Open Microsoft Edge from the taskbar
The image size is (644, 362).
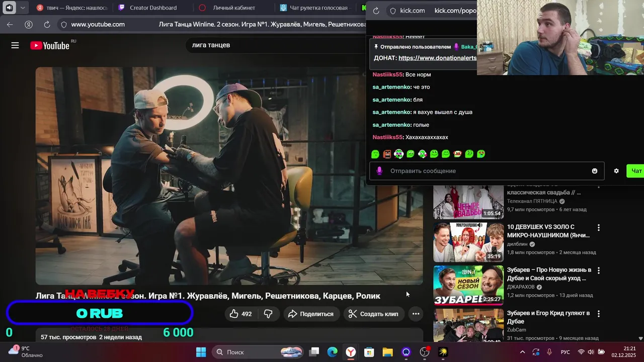pos(333,352)
